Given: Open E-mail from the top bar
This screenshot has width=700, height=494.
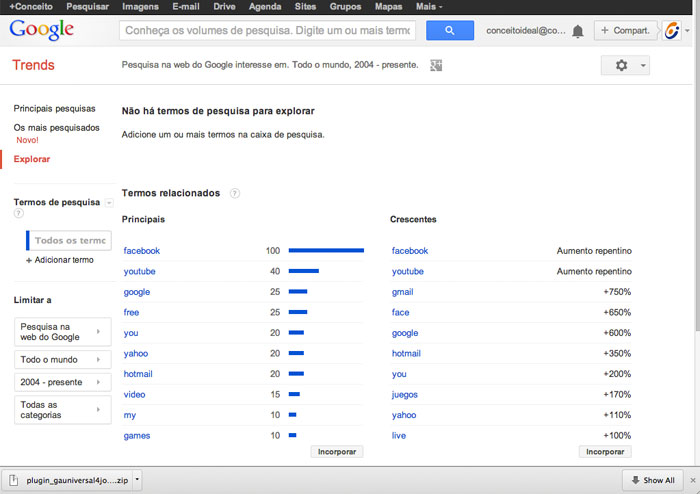Looking at the screenshot, I should click(x=186, y=7).
